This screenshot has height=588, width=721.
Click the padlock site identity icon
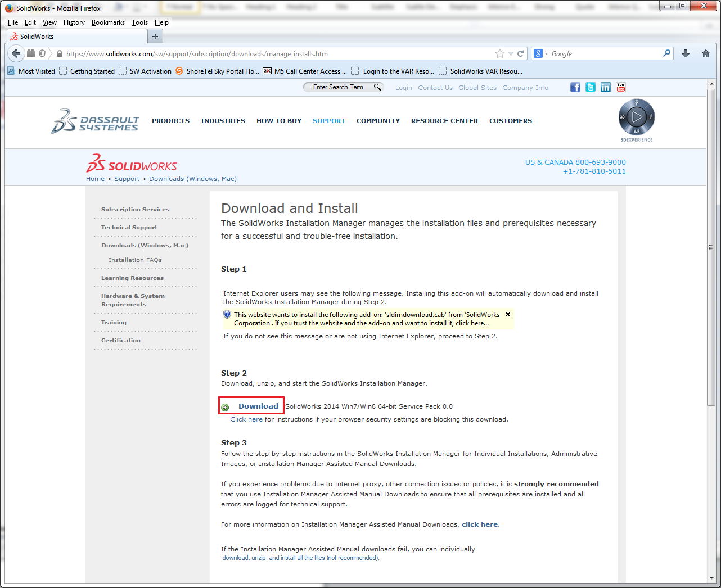[x=59, y=53]
